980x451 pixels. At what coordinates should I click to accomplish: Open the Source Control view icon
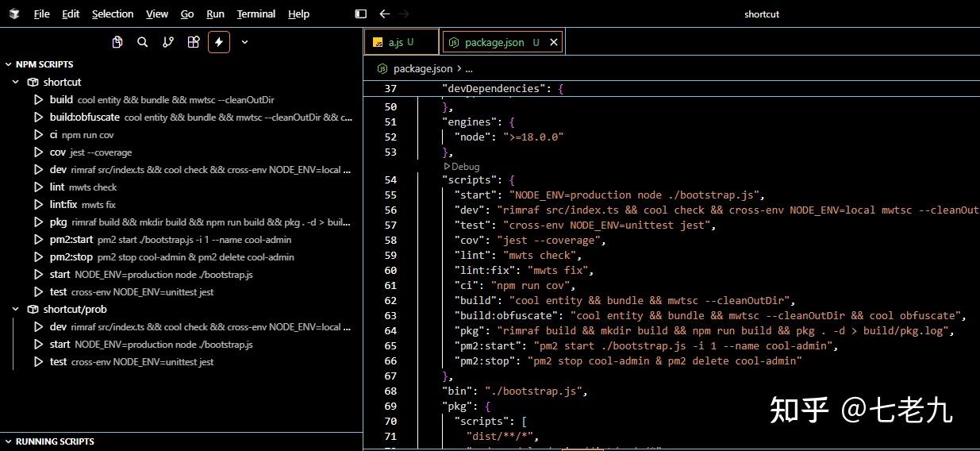[x=168, y=42]
